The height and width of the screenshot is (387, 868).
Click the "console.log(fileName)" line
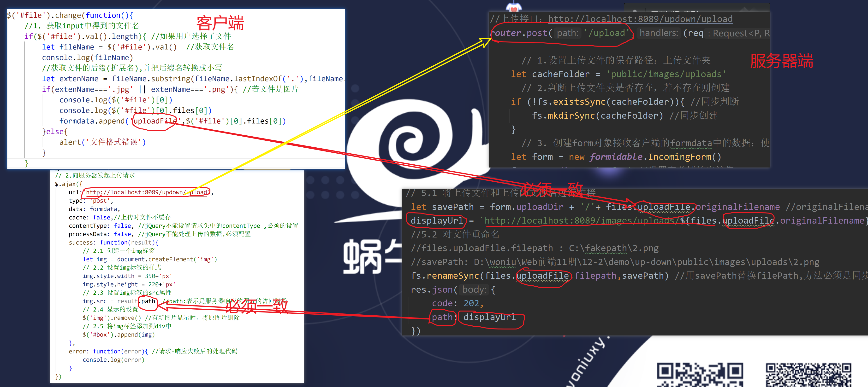tap(87, 58)
